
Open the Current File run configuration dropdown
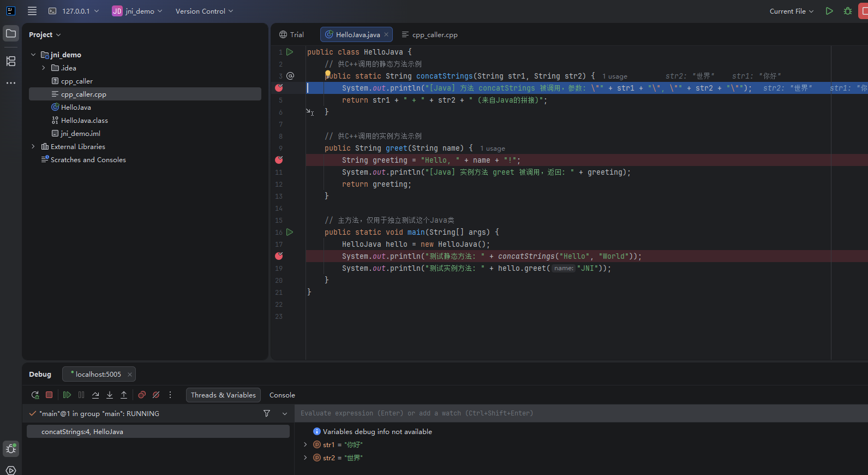pyautogui.click(x=791, y=11)
